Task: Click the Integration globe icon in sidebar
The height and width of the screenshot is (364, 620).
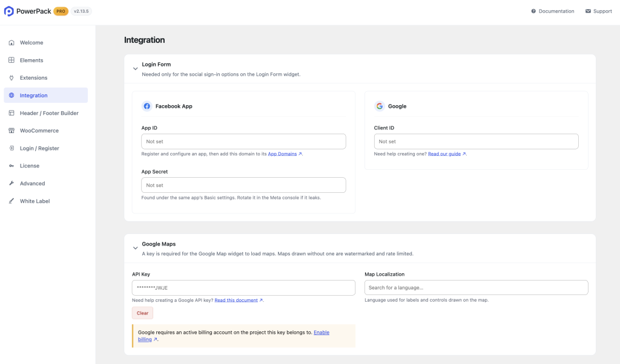Action: click(12, 95)
